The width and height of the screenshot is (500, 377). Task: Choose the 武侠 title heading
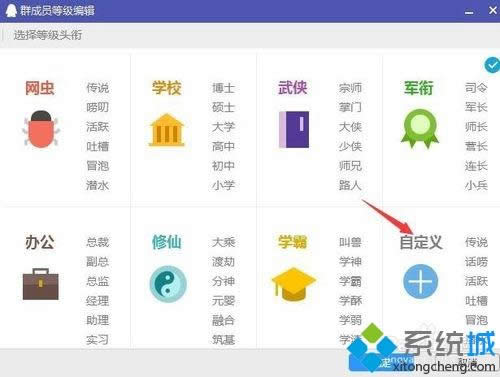coord(293,88)
